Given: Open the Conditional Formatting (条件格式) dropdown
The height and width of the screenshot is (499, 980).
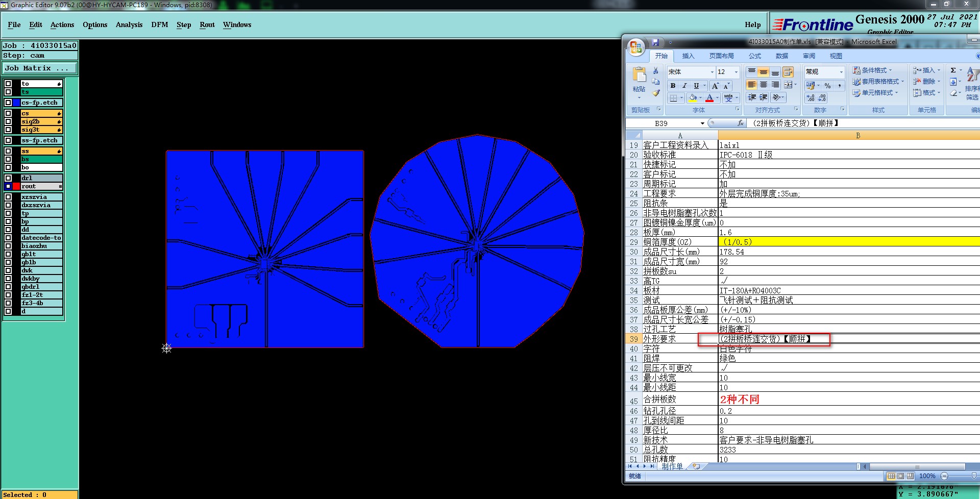Looking at the screenshot, I should tap(872, 70).
